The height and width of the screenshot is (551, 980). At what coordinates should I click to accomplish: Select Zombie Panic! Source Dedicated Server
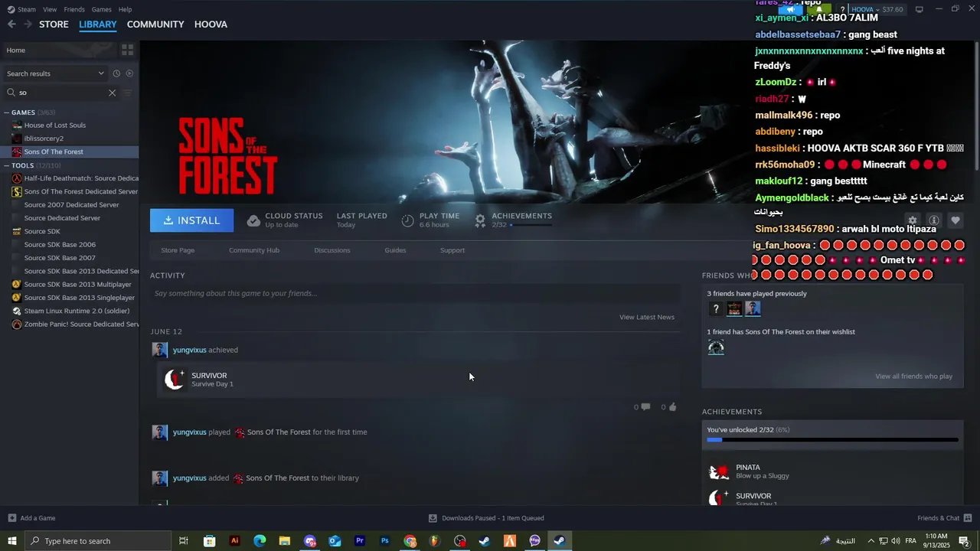tap(74, 324)
